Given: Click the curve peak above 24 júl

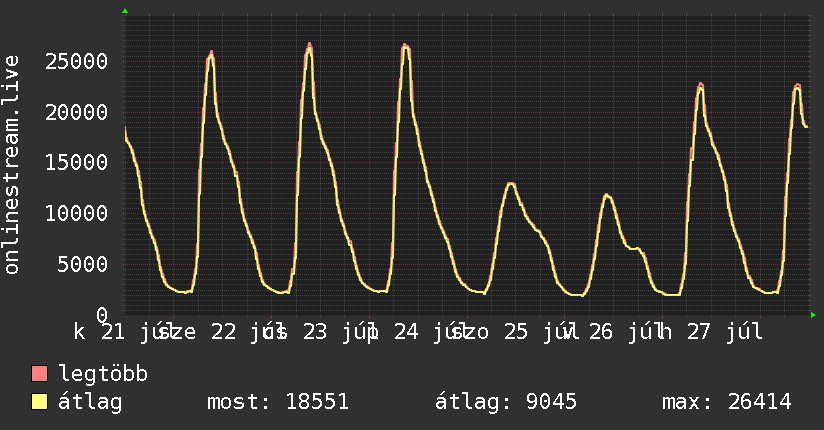Looking at the screenshot, I should pyautogui.click(x=405, y=46).
